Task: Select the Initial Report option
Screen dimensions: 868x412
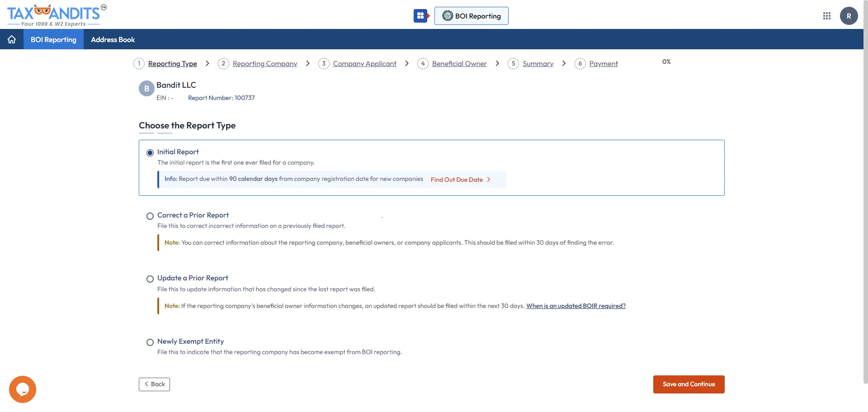Action: click(150, 152)
